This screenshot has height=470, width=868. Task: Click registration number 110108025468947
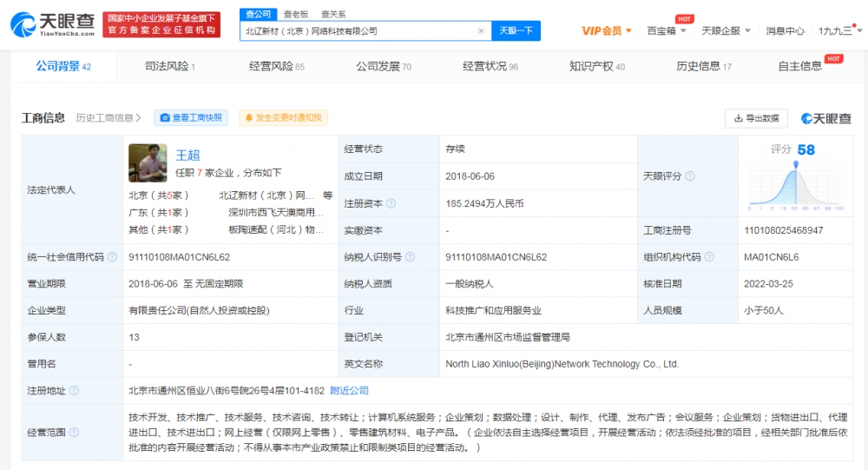[x=783, y=230]
